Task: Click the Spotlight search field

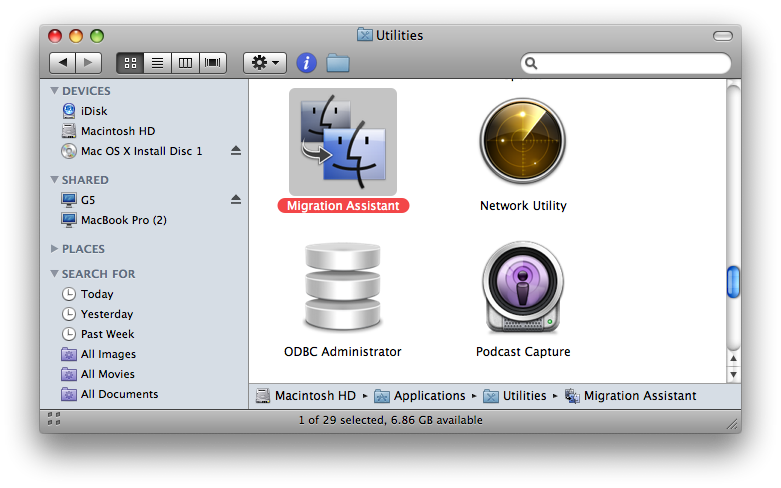Action: click(x=626, y=63)
